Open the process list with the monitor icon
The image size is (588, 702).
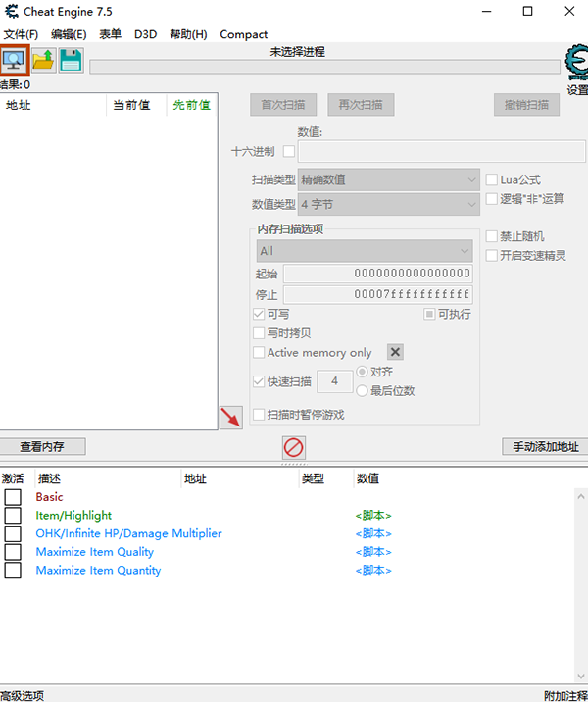pos(15,60)
